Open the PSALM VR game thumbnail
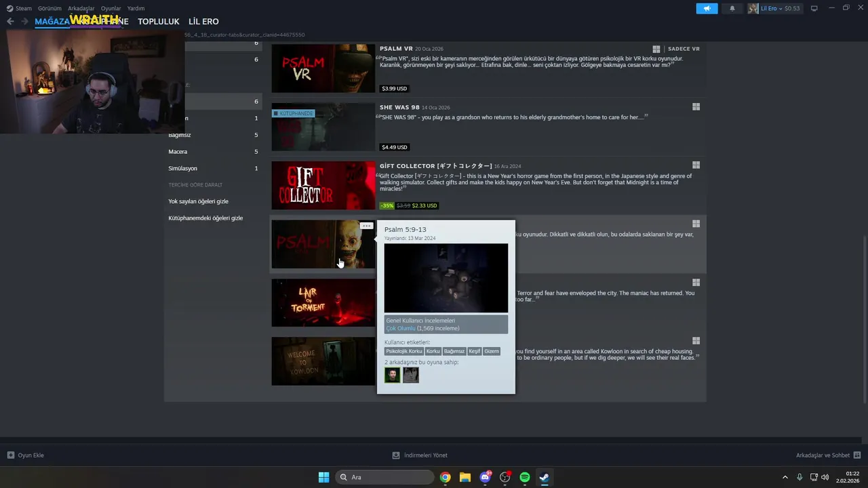The image size is (868, 488). coord(323,68)
